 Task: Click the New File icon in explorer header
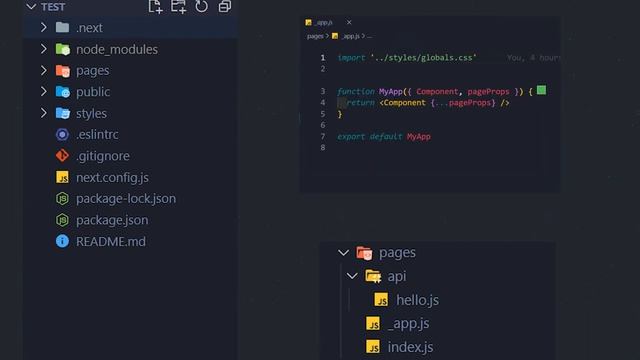(155, 7)
